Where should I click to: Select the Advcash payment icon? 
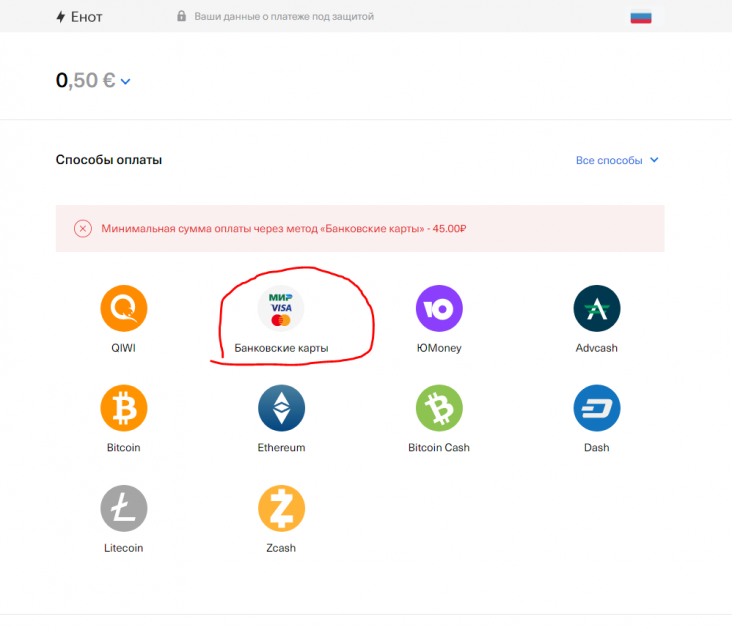[x=597, y=308]
